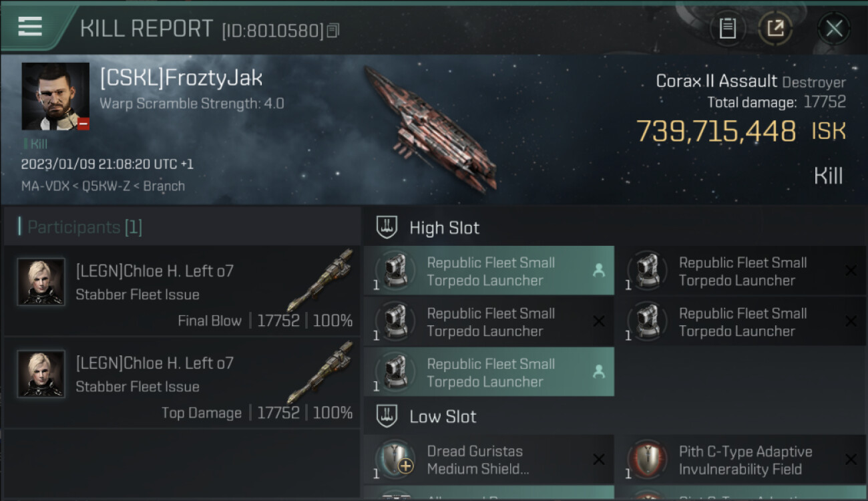
Task: Share the kill report externally
Action: 775,29
